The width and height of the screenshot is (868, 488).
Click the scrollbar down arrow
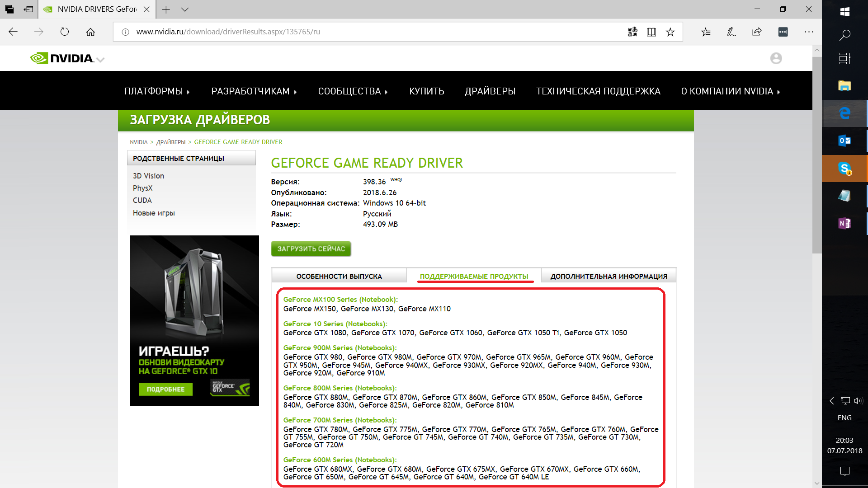click(x=816, y=483)
